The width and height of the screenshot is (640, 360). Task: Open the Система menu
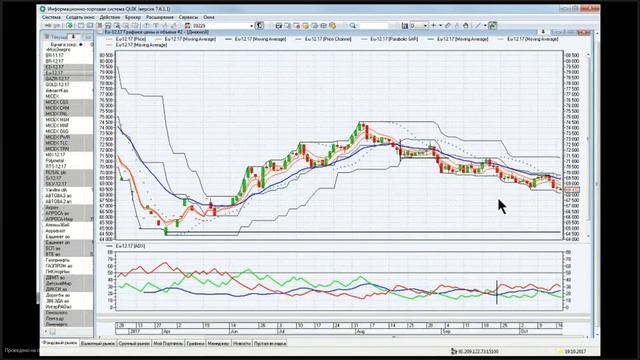pos(51,17)
